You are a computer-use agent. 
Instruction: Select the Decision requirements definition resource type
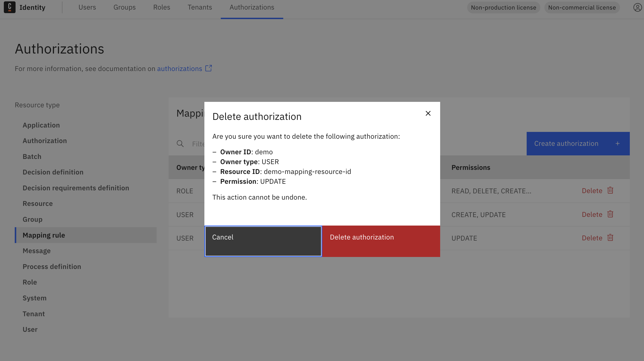pyautogui.click(x=76, y=188)
